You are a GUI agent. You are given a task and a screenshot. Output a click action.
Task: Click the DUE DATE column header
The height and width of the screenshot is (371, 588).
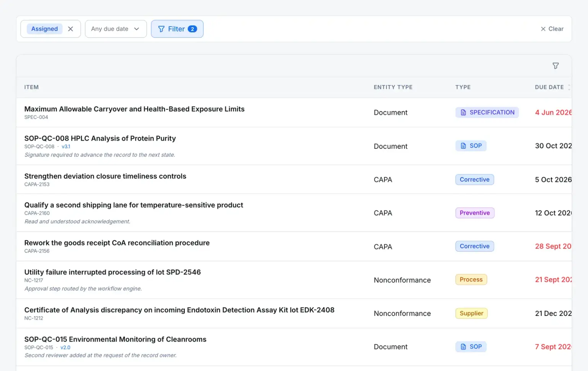click(549, 87)
